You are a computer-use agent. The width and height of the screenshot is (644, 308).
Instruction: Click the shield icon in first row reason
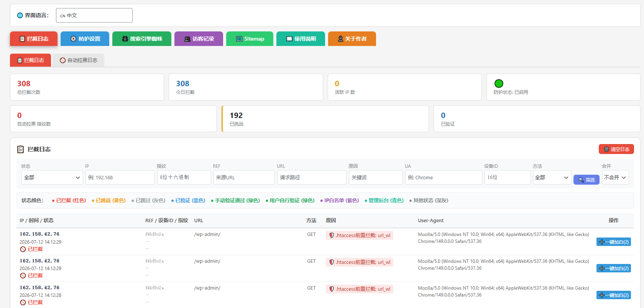point(332,235)
